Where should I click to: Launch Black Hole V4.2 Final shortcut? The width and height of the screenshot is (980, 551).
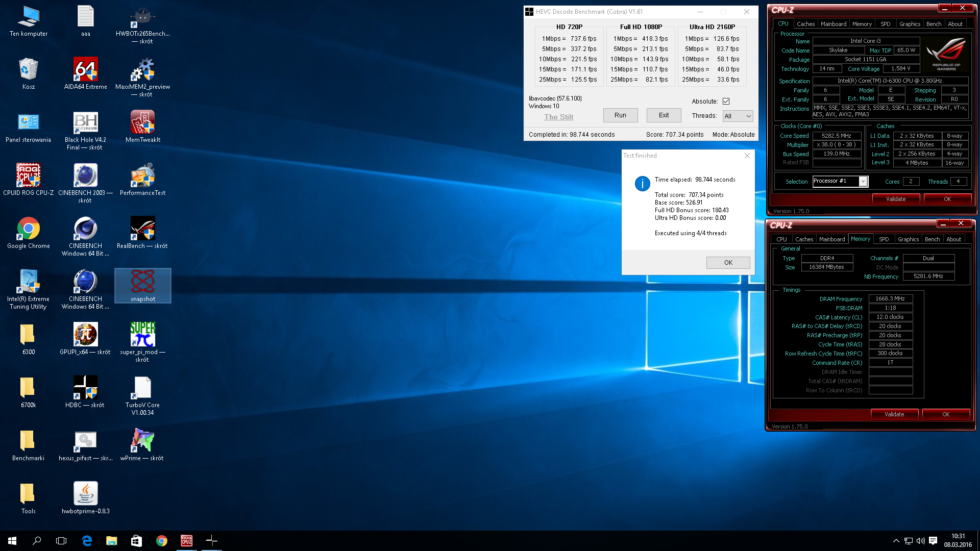click(x=86, y=131)
